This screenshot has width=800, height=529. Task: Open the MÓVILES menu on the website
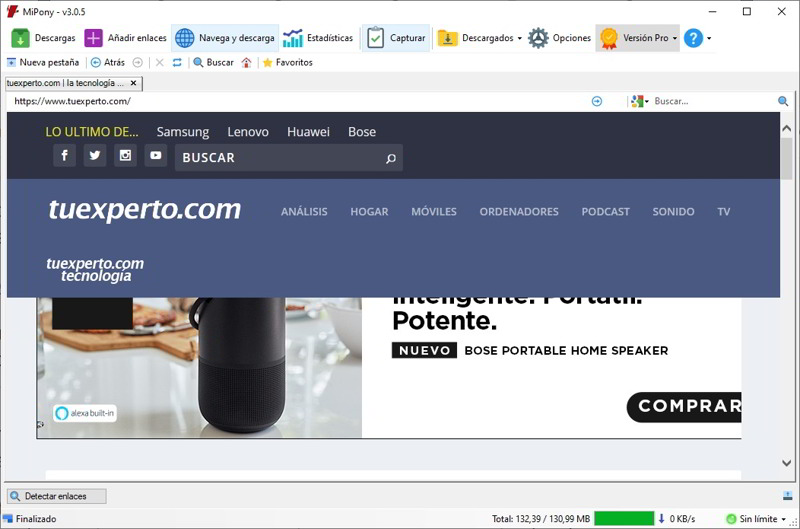(x=433, y=212)
